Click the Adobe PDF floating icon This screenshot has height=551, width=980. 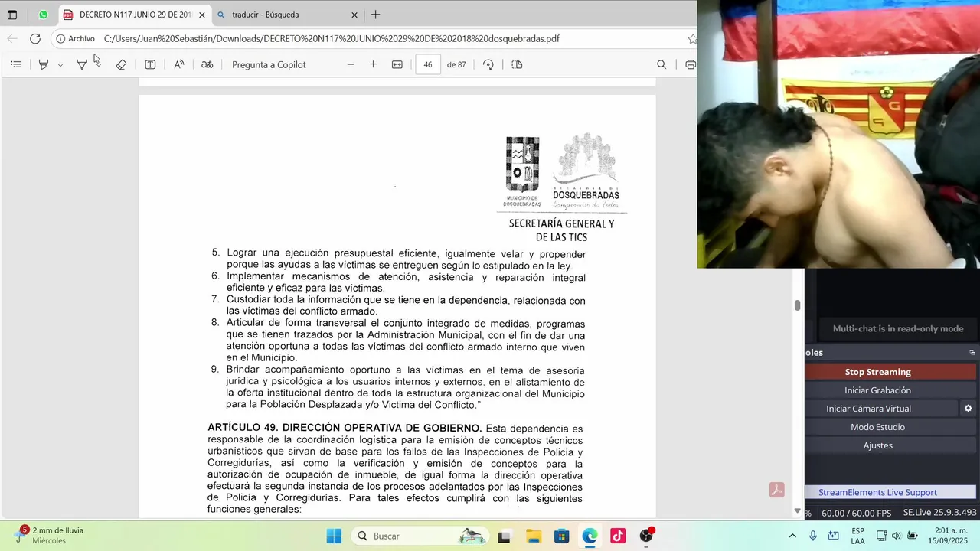click(777, 491)
